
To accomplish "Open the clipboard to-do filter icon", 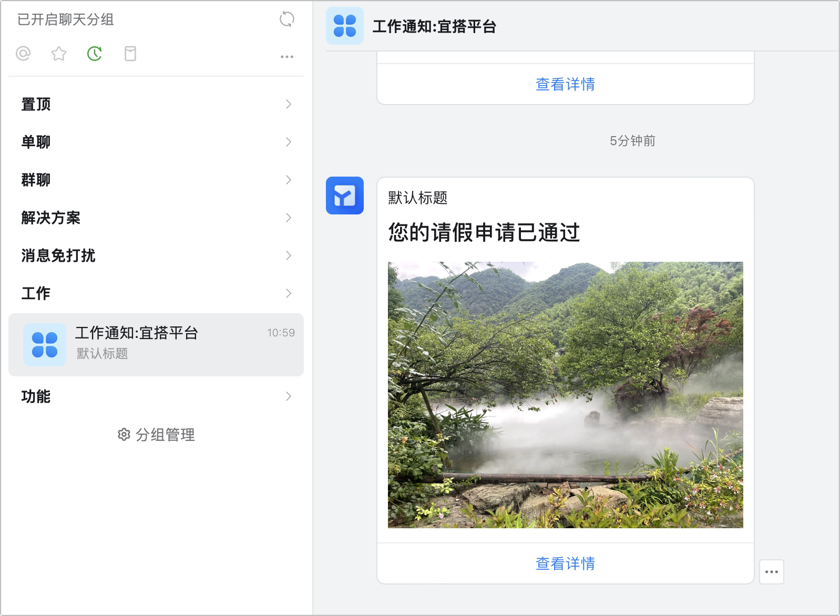I will tap(130, 54).
